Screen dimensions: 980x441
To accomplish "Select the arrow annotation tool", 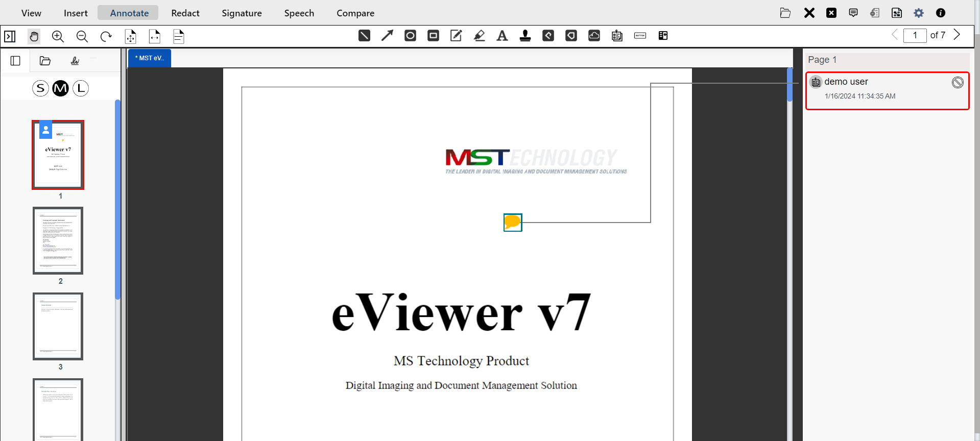I will [x=387, y=36].
